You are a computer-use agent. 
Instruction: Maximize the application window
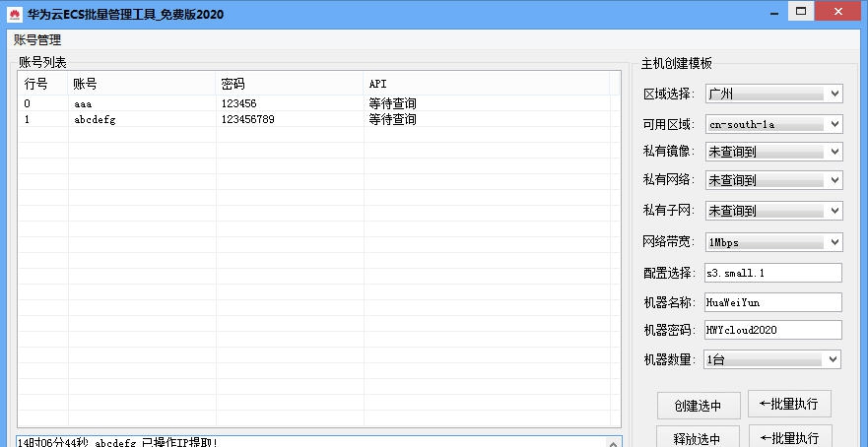801,11
